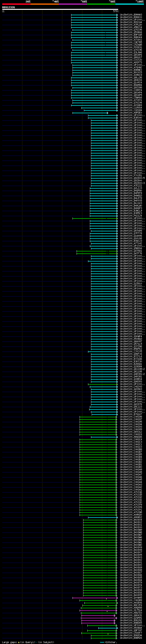This screenshot has width=146, height=644.
Task: Select label UniRef100_B4X8X4
Action: (x=131, y=520)
